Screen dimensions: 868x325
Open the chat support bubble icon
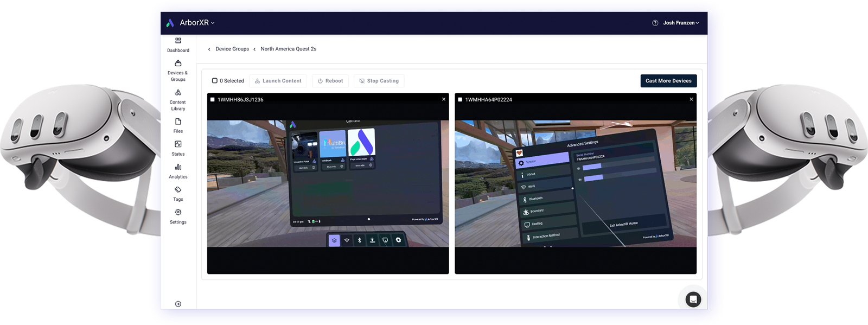(693, 299)
